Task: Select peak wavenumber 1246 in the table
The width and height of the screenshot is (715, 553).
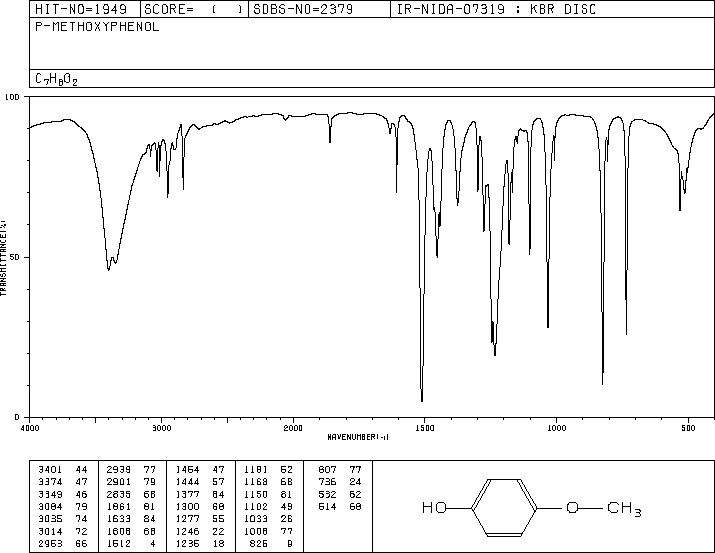Action: [187, 532]
